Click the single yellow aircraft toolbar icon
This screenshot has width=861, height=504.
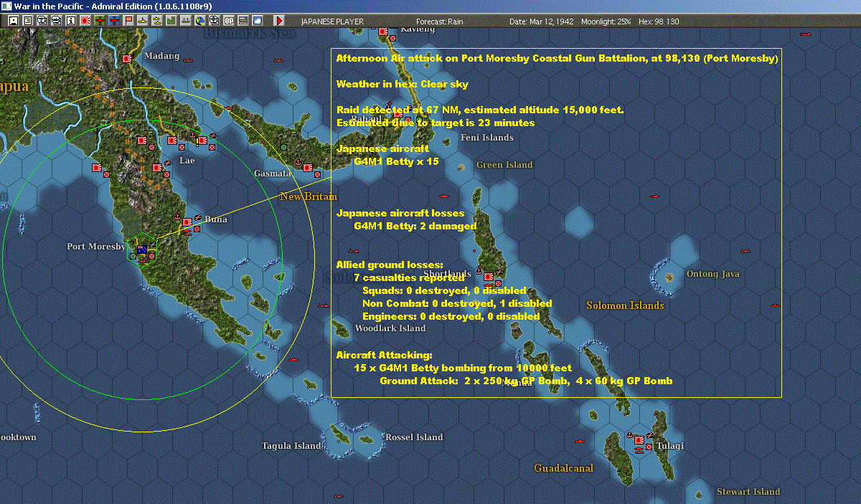(142, 21)
